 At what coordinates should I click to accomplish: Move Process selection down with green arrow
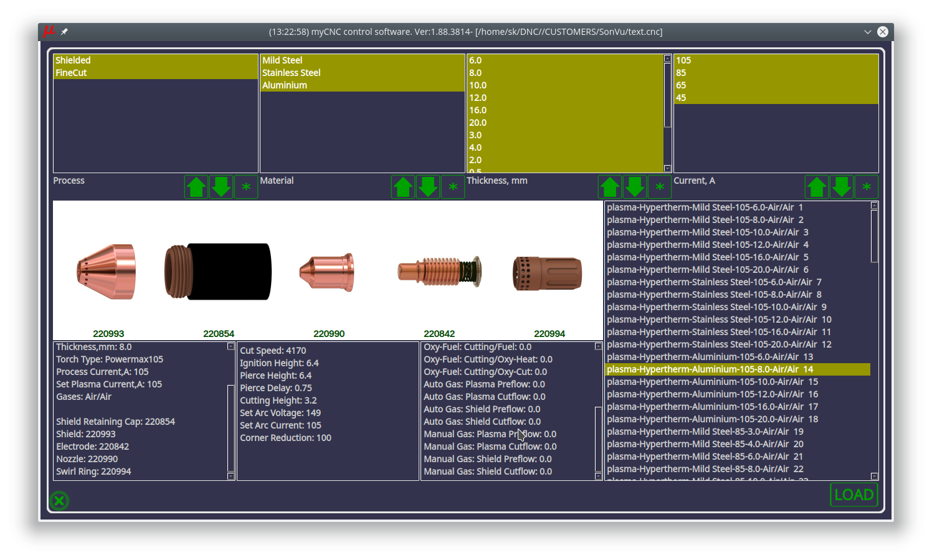(x=221, y=187)
